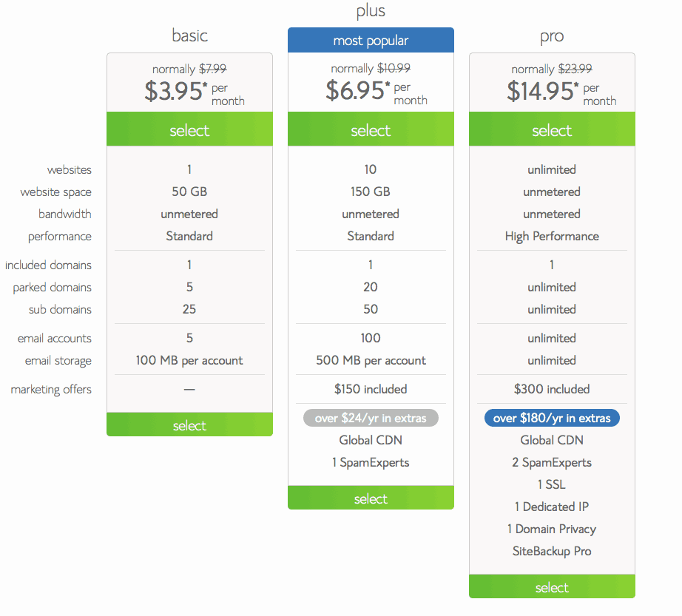Click the 'over $180/yr in extras' badge
This screenshot has width=682, height=616.
[x=552, y=418]
